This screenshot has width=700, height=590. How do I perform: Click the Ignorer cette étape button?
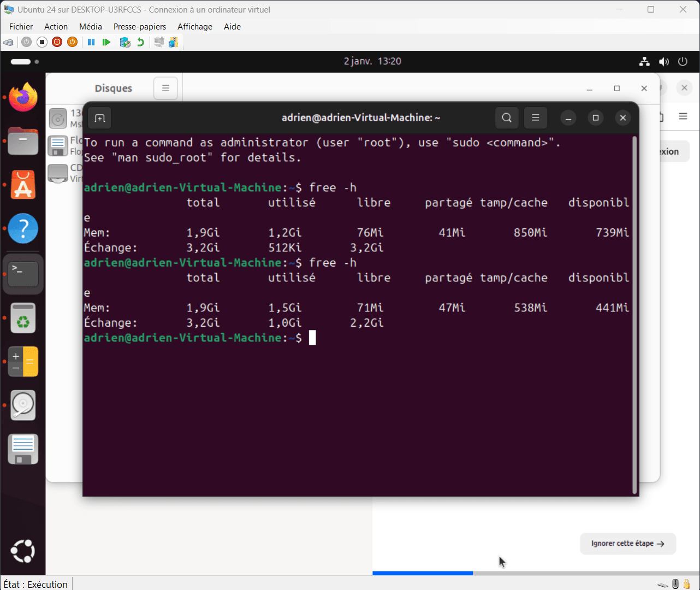(627, 544)
